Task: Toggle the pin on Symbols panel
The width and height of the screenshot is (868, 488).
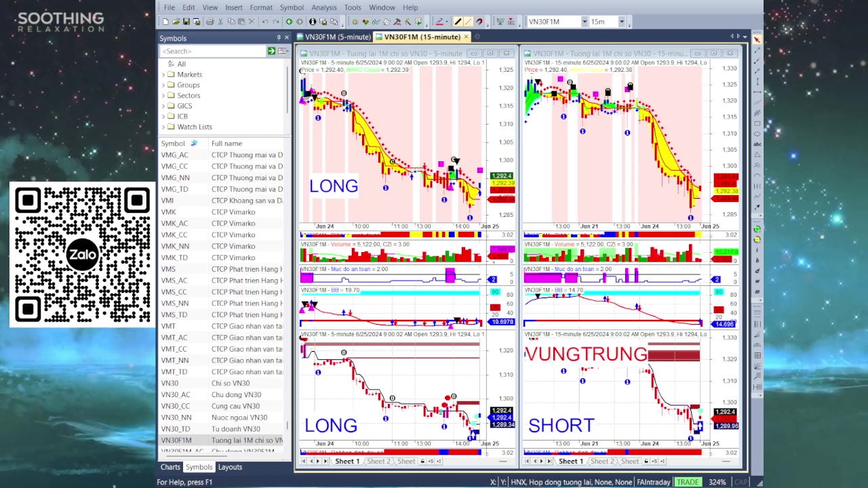Action: (x=278, y=38)
